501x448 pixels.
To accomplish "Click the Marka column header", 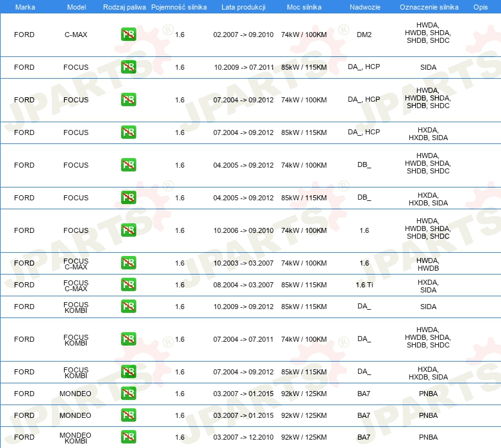I will (x=25, y=7).
